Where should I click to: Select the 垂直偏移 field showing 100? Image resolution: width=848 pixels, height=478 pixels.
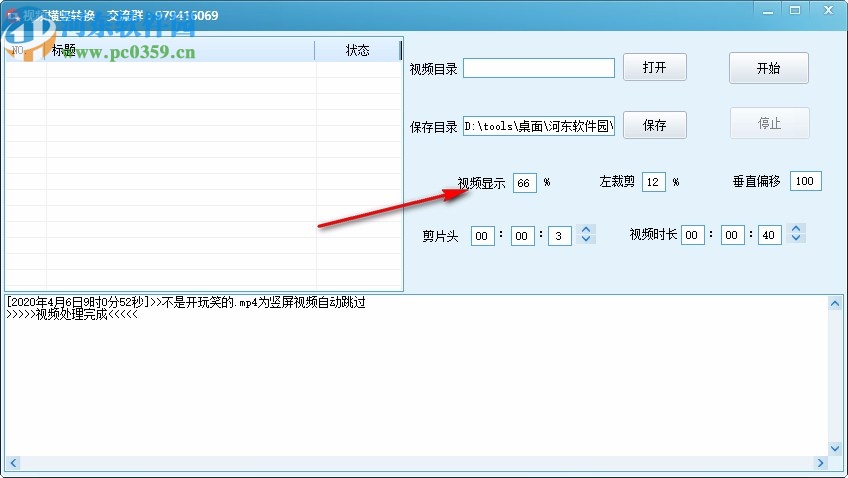pyautogui.click(x=805, y=181)
